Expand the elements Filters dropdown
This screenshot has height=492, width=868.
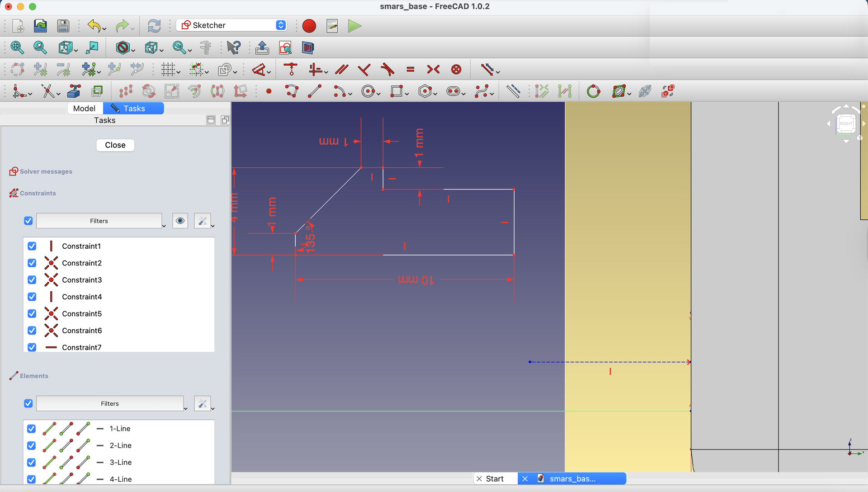[185, 408]
